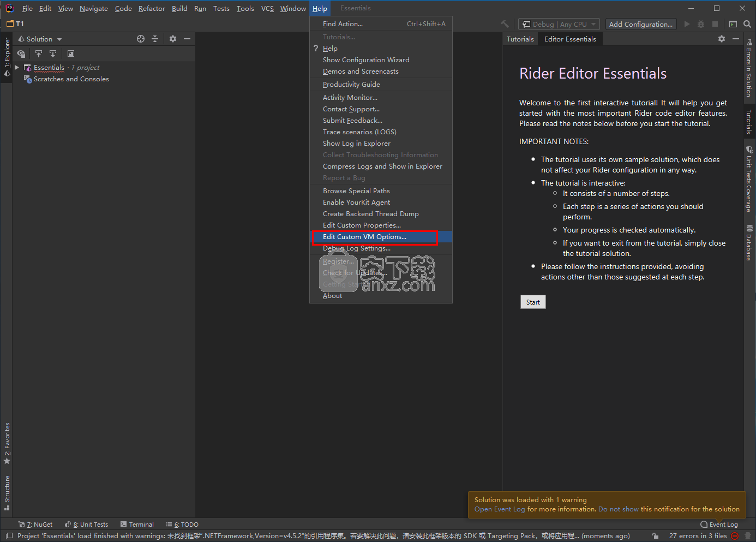Open the Structure side tab
The width and height of the screenshot is (756, 542).
(7, 493)
